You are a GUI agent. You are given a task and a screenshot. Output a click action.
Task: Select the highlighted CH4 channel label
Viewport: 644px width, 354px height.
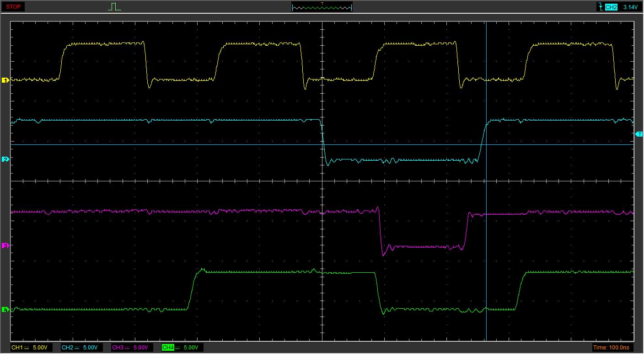click(168, 348)
